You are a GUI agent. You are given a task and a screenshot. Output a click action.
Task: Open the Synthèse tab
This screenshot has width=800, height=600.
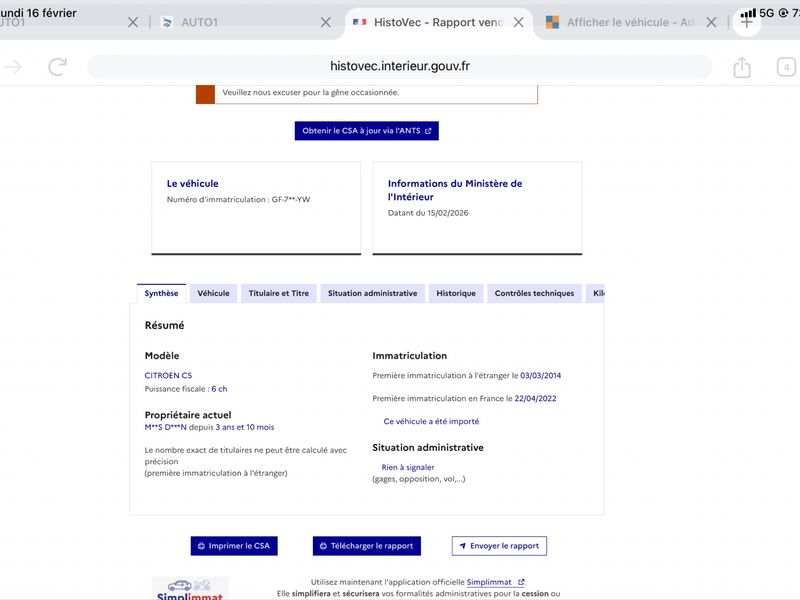[x=161, y=293]
